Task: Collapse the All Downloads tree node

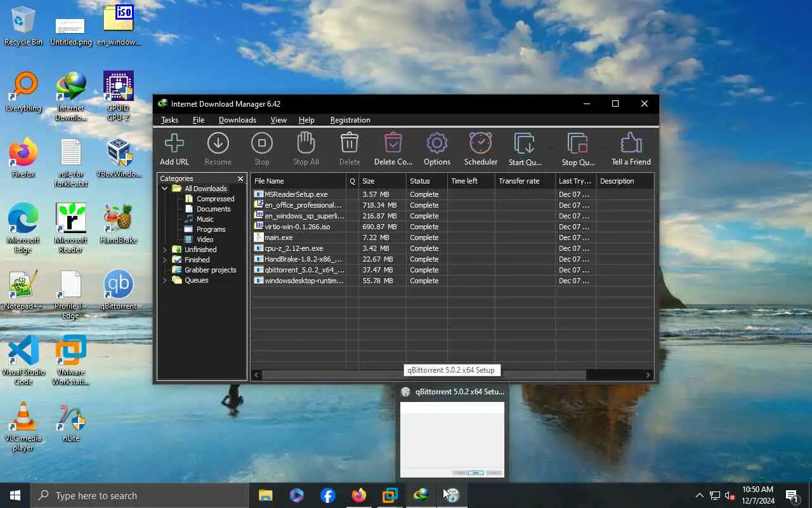Action: click(165, 189)
